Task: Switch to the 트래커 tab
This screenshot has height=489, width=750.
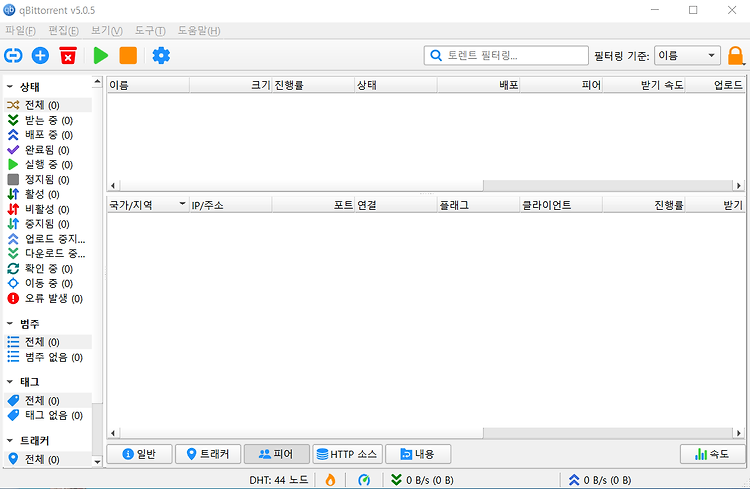Action: [208, 454]
